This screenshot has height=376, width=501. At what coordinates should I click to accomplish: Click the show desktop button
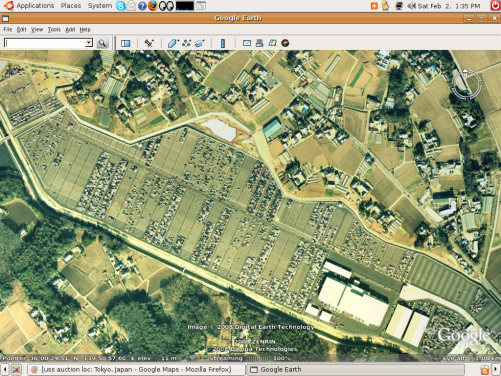coord(16,369)
